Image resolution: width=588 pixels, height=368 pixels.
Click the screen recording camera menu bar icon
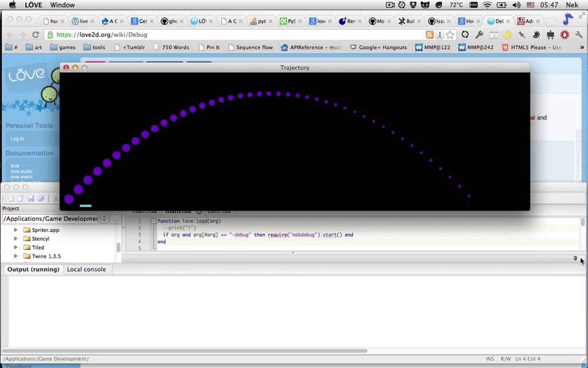point(390,5)
